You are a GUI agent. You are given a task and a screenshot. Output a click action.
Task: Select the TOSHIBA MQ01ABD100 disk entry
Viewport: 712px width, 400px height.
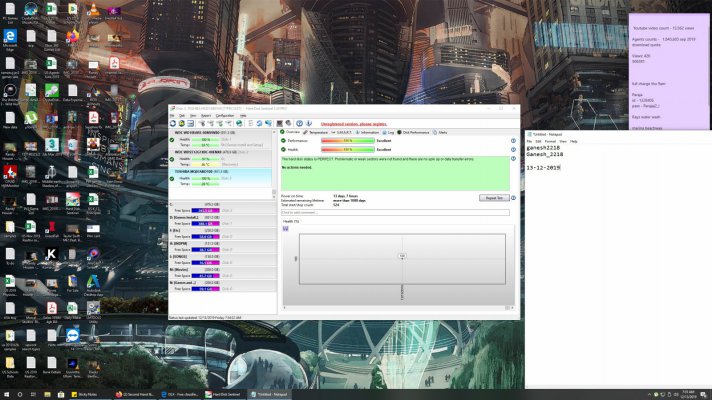pos(221,178)
